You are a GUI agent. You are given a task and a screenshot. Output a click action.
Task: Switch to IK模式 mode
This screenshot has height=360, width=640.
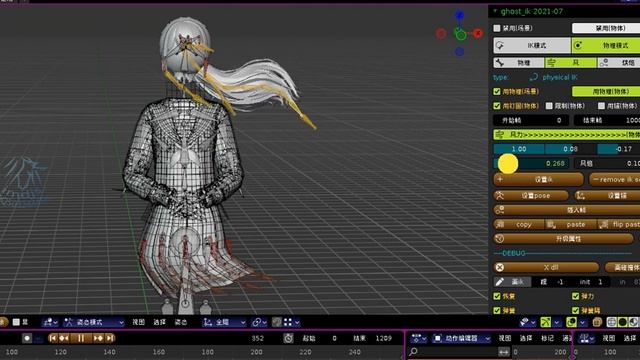(532, 45)
